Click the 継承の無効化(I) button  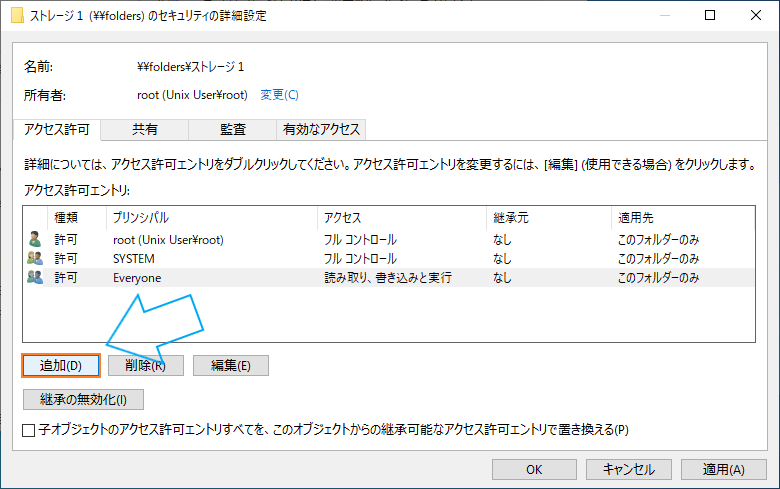click(x=84, y=399)
